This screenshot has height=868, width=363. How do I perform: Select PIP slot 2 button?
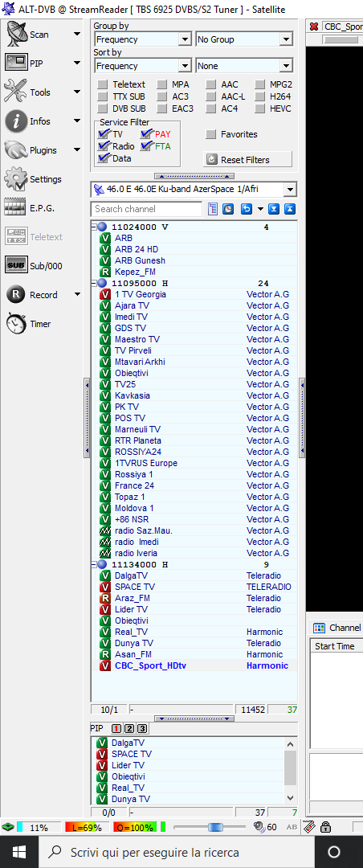pyautogui.click(x=129, y=728)
